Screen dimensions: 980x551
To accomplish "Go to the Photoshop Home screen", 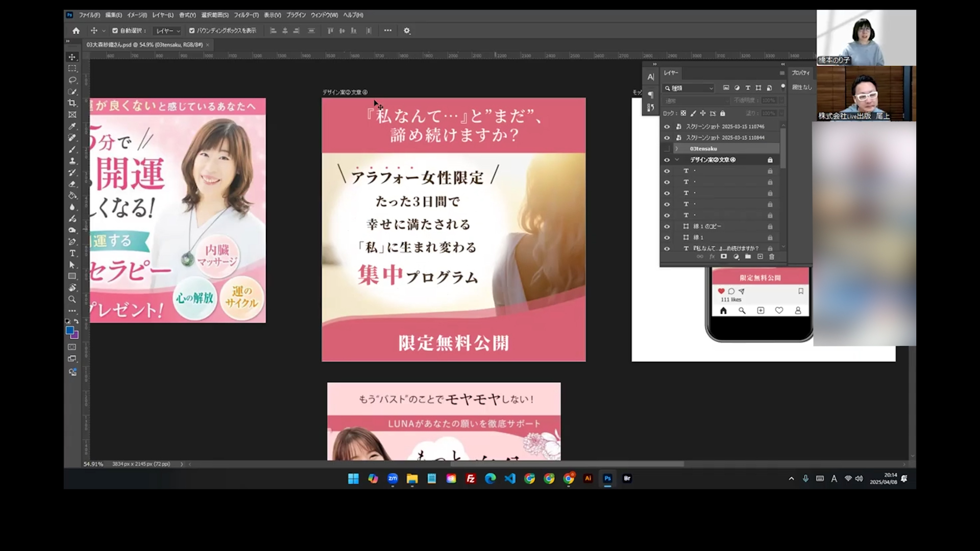I will click(76, 31).
